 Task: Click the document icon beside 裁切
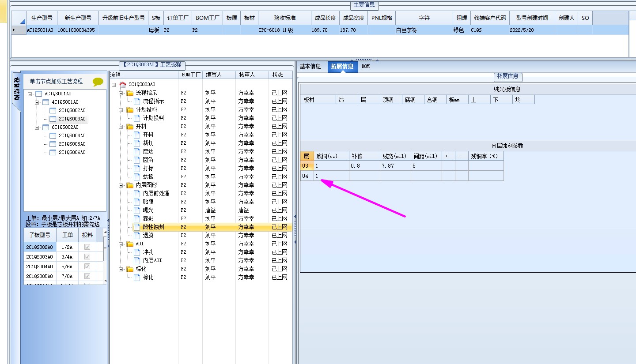point(137,143)
